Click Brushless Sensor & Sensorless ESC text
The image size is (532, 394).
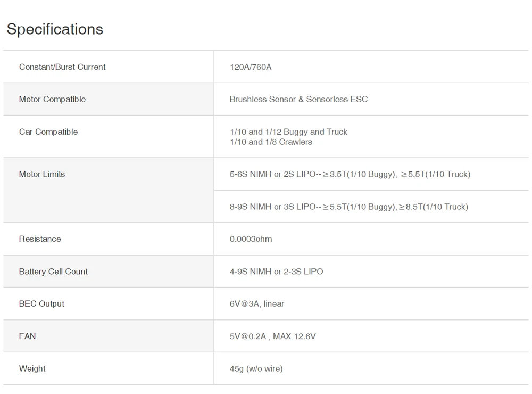[298, 100]
